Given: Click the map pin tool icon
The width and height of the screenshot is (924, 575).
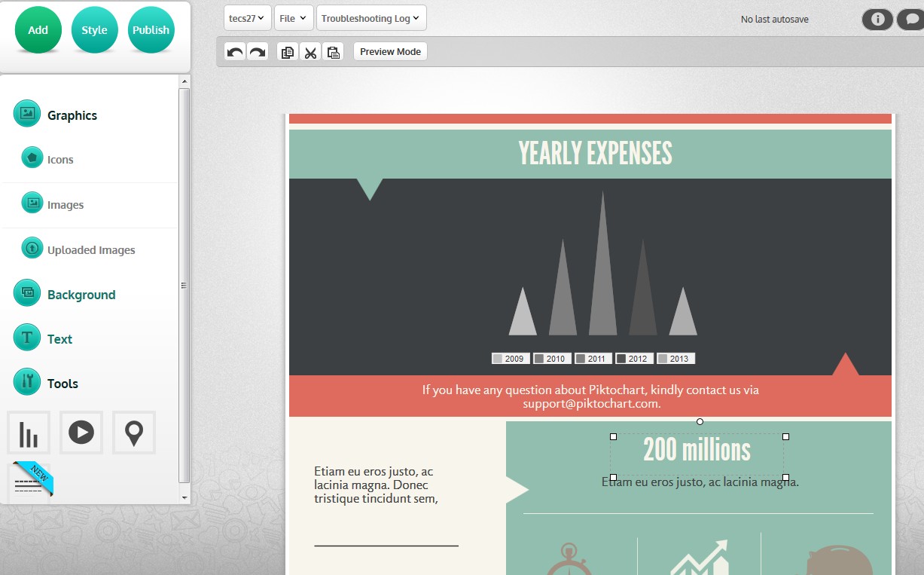Looking at the screenshot, I should pos(134,433).
